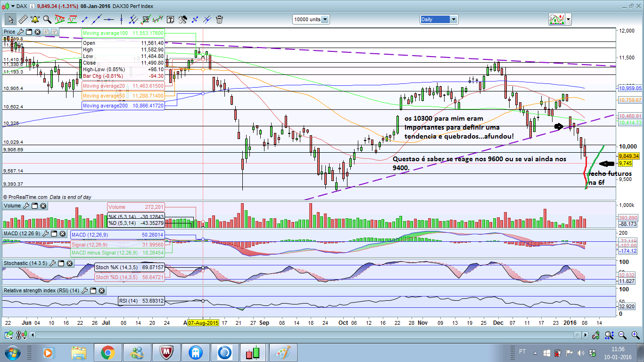The image size is (644, 362).
Task: Choose the short segment line tool
Action: pyautogui.click(x=85, y=19)
